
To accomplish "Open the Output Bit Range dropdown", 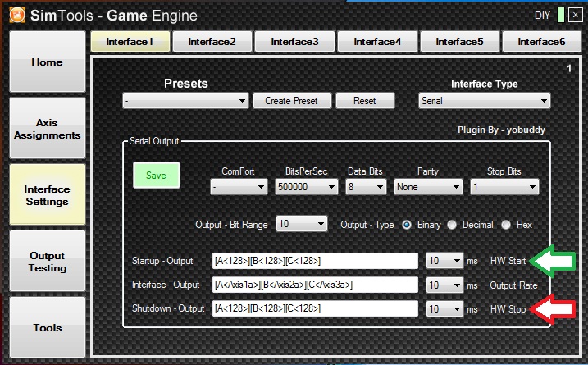I will tap(301, 224).
